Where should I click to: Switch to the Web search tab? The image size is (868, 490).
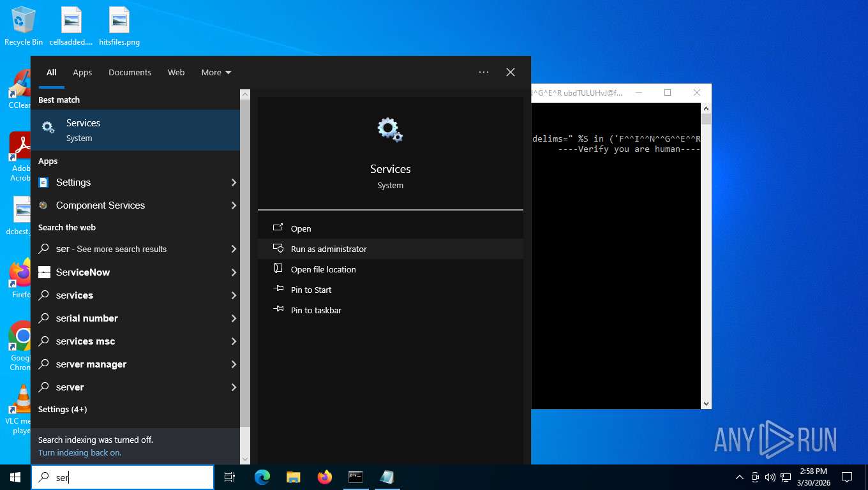176,72
